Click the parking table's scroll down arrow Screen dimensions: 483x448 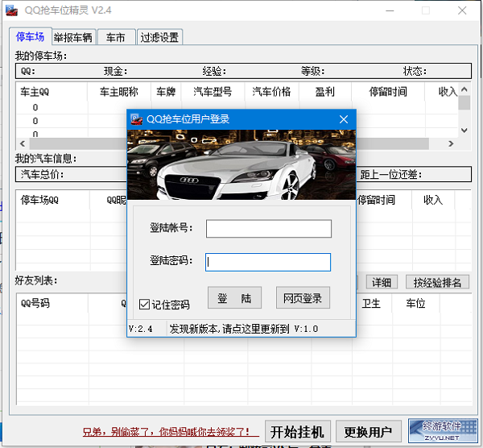coord(464,130)
